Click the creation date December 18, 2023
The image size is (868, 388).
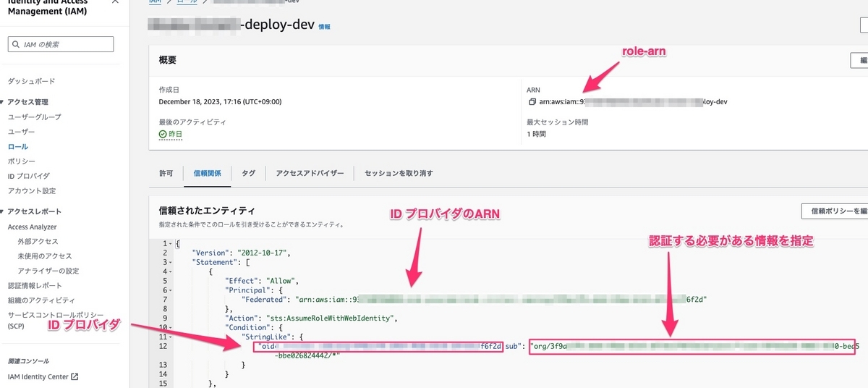coord(220,101)
